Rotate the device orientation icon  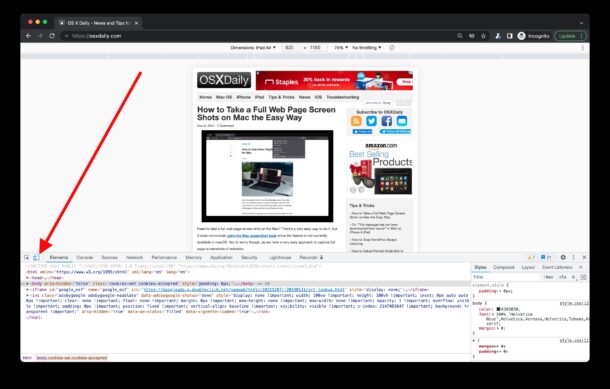[x=392, y=47]
